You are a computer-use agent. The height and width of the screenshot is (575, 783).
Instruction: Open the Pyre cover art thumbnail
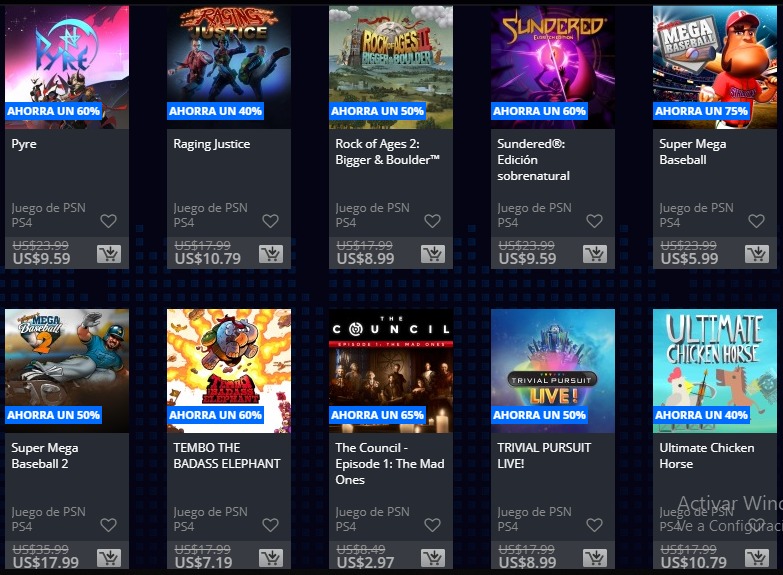(x=67, y=67)
